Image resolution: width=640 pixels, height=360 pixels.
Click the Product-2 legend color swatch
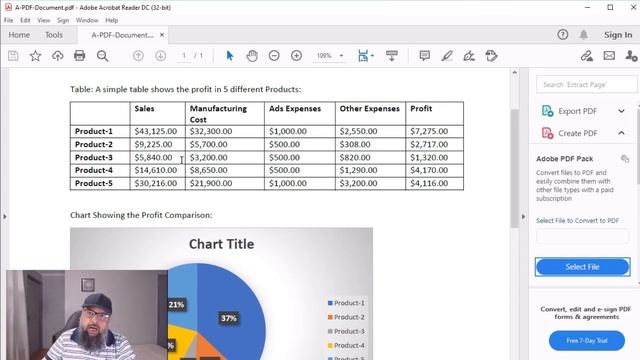(330, 317)
